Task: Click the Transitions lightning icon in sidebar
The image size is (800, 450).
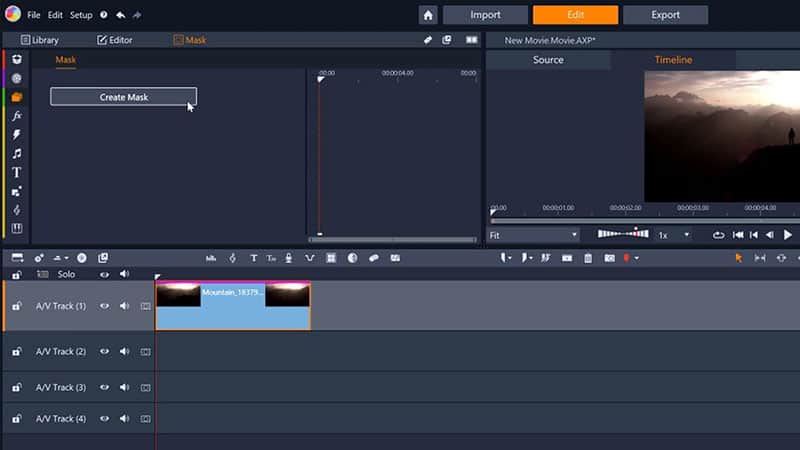Action: pyautogui.click(x=17, y=135)
